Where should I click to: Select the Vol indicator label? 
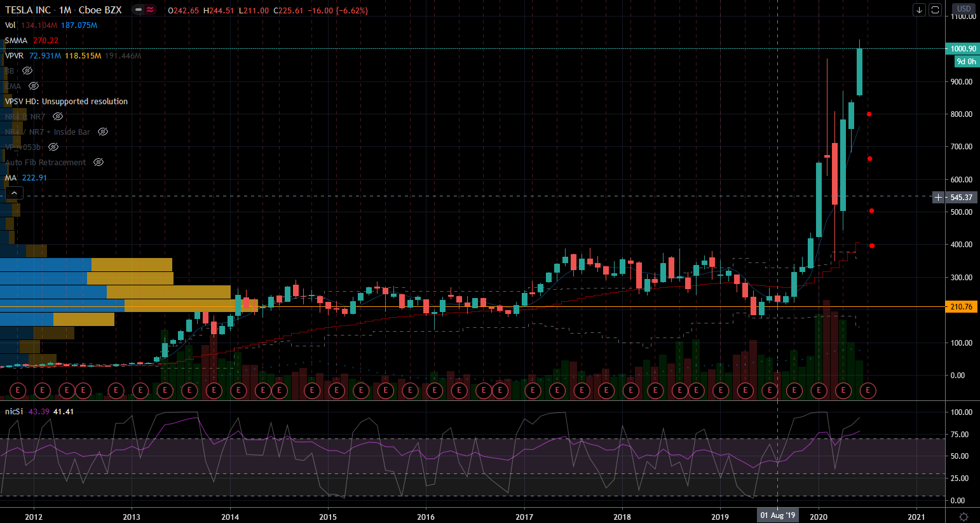coord(10,25)
